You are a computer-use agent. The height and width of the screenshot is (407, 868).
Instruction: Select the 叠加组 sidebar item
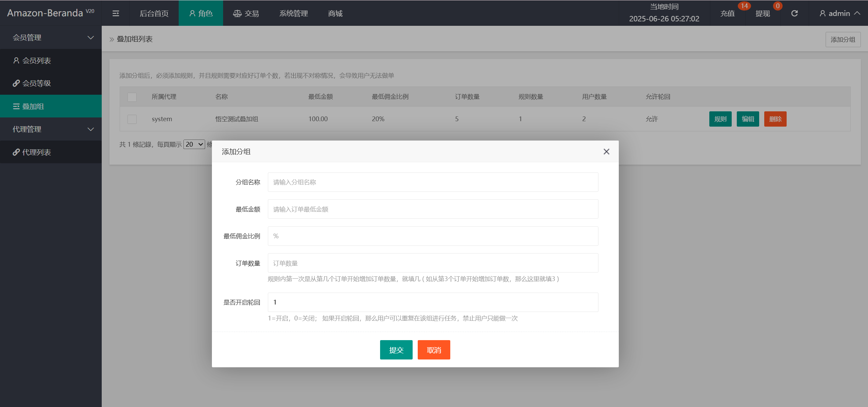[33, 106]
